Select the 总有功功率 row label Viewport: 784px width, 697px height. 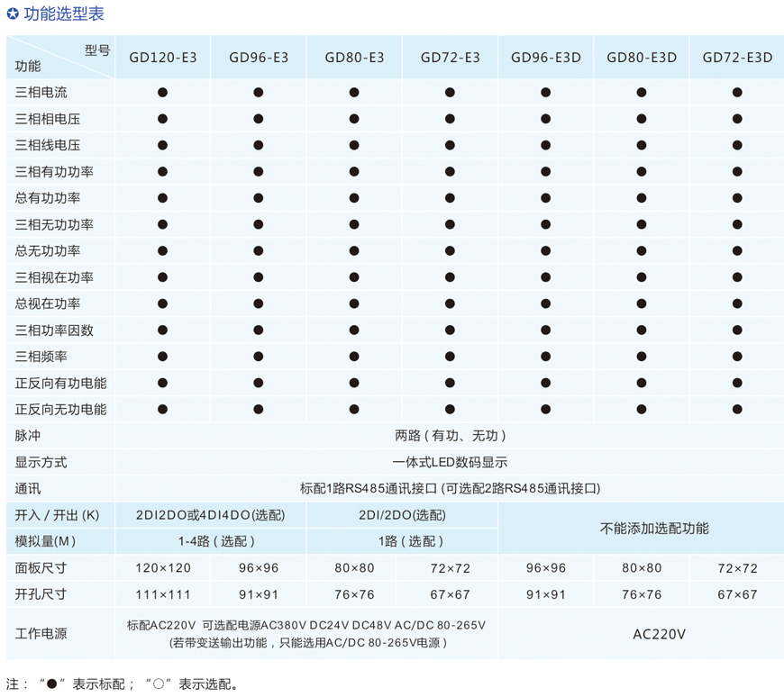(x=48, y=198)
